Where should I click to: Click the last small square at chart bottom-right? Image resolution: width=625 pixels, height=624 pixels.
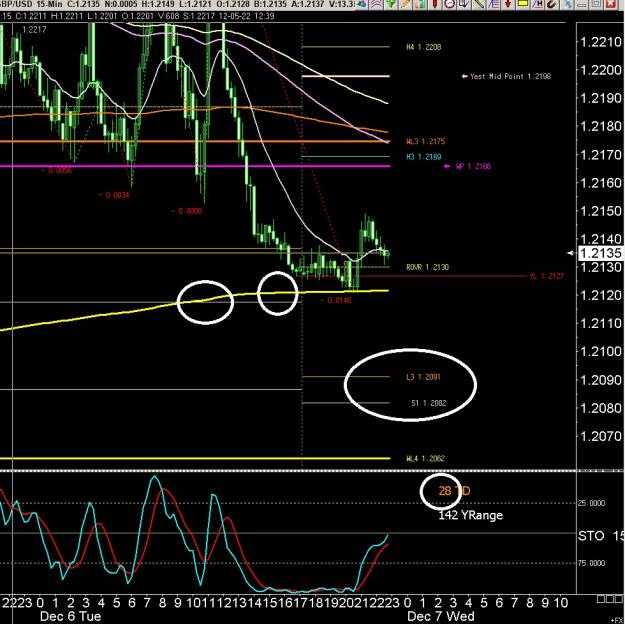pyautogui.click(x=619, y=599)
